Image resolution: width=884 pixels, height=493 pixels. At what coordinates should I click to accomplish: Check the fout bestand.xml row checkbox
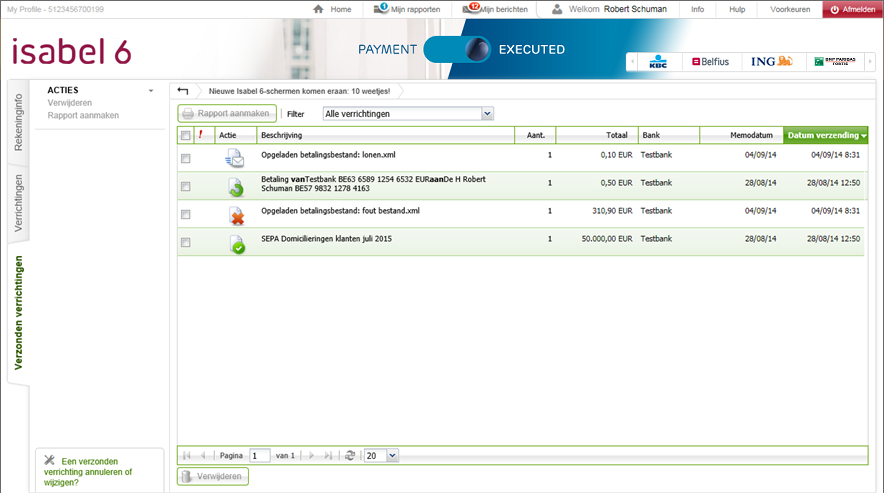(x=185, y=214)
